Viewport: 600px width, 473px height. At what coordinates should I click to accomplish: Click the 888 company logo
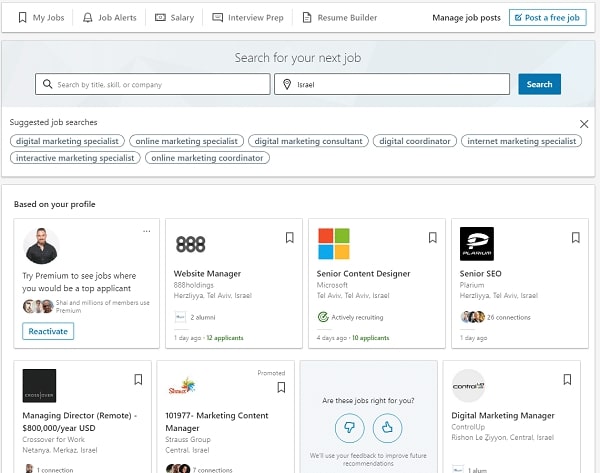click(191, 244)
